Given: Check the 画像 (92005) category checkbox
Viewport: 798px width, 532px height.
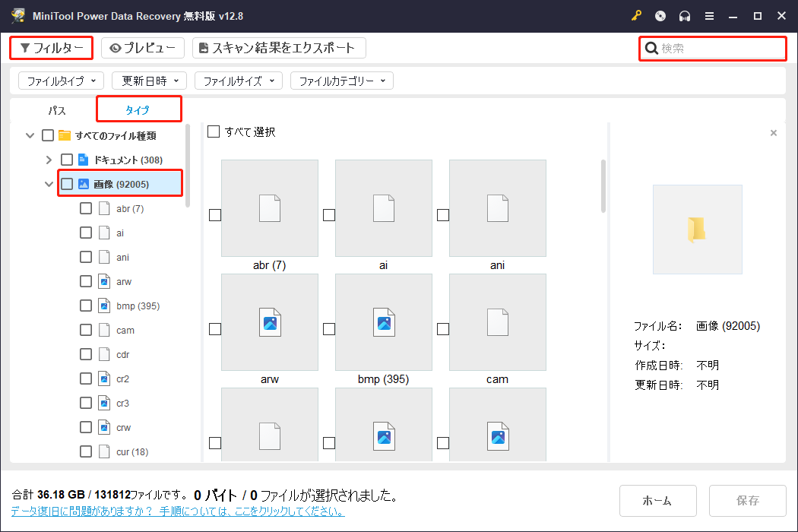Looking at the screenshot, I should 67,182.
